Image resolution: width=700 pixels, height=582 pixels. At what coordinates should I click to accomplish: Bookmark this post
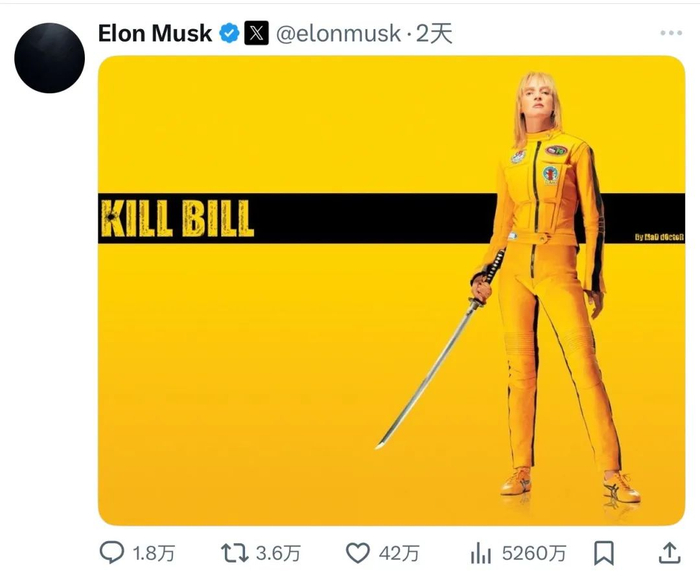point(604,552)
